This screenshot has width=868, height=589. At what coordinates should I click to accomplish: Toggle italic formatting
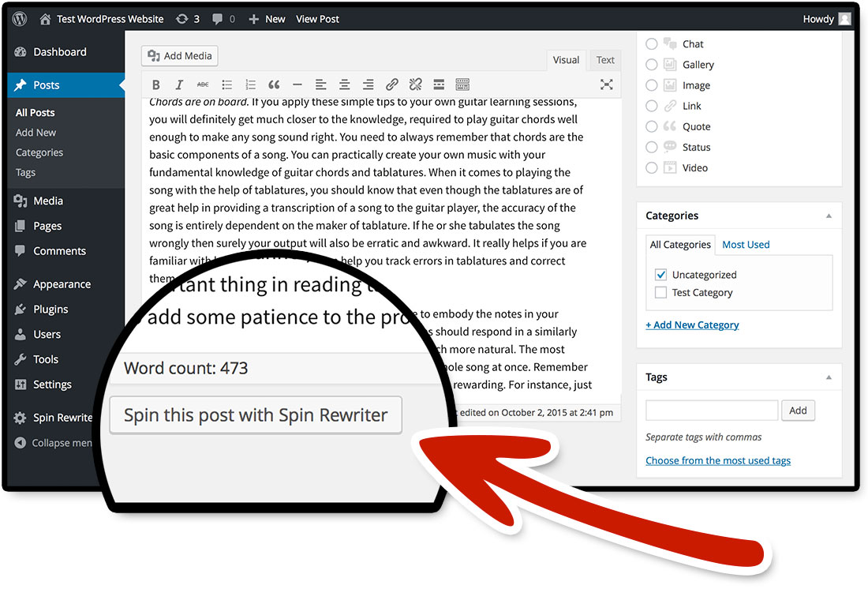[x=179, y=84]
